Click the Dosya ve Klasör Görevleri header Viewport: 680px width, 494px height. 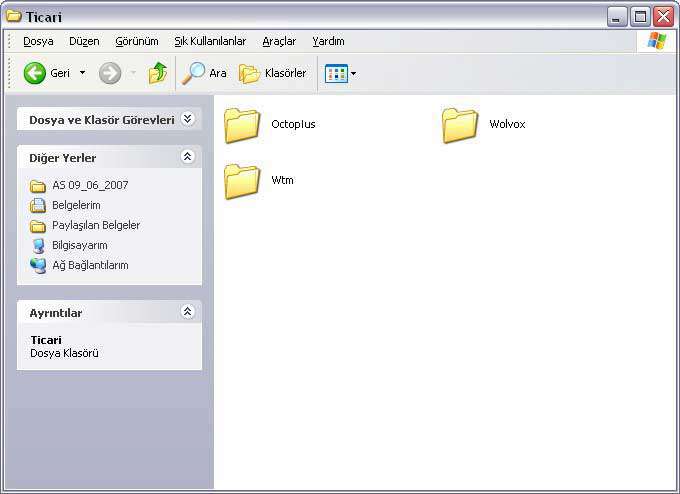102,120
